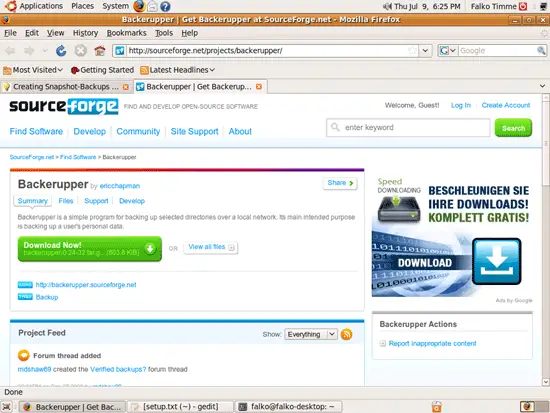Image resolution: width=550 pixels, height=413 pixels.
Task: Click the Create Account link
Action: pyautogui.click(x=506, y=105)
